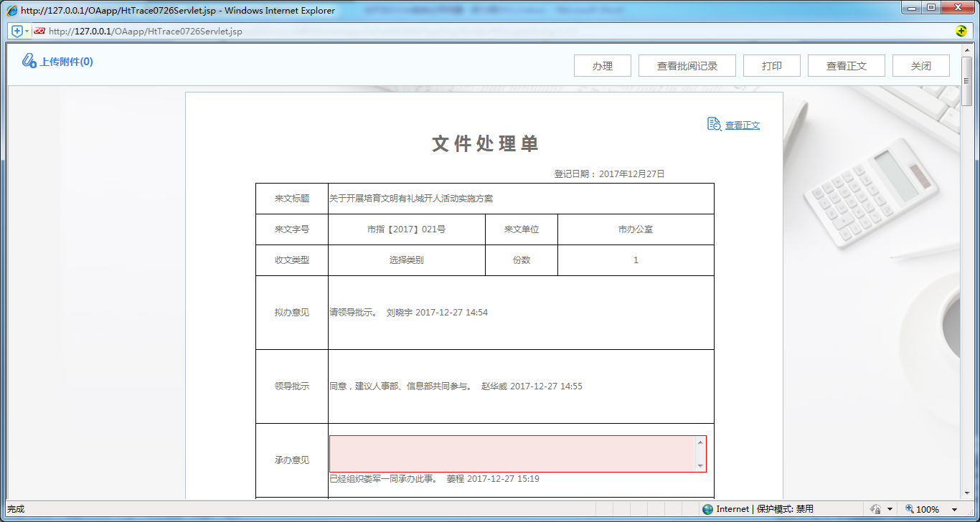Click the red website icon in address bar
The image size is (980, 522).
[39, 31]
